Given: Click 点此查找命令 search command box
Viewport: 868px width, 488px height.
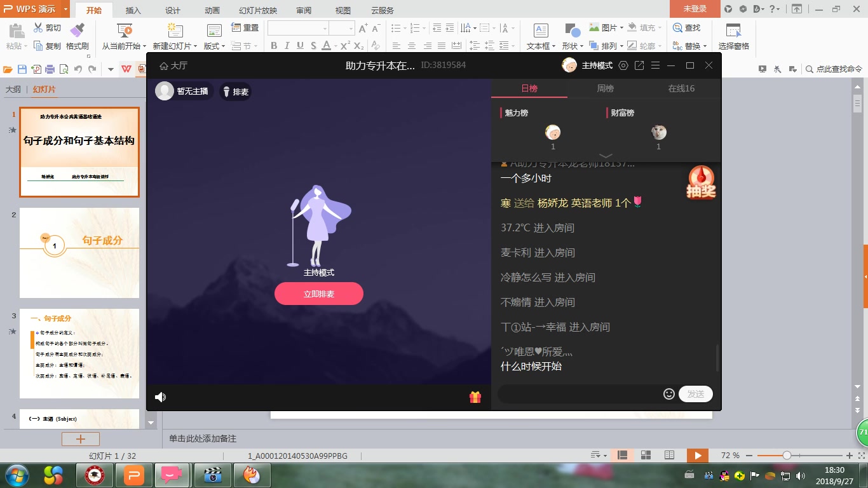Looking at the screenshot, I should [834, 69].
